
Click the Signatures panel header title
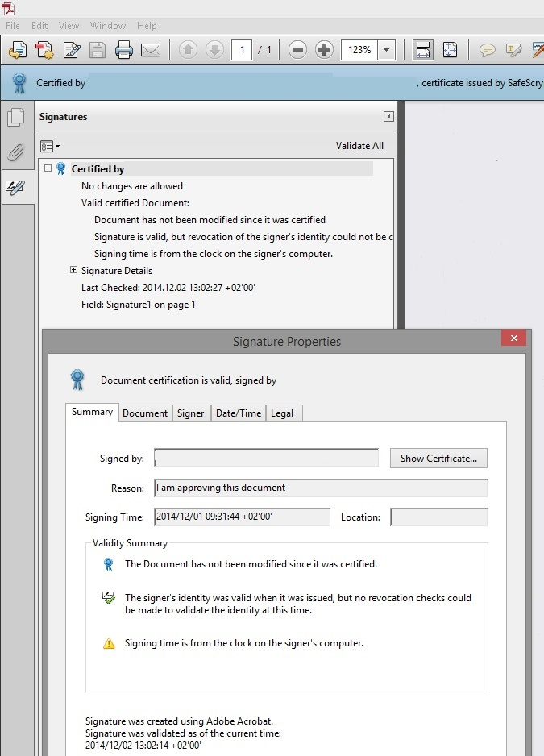pos(63,117)
